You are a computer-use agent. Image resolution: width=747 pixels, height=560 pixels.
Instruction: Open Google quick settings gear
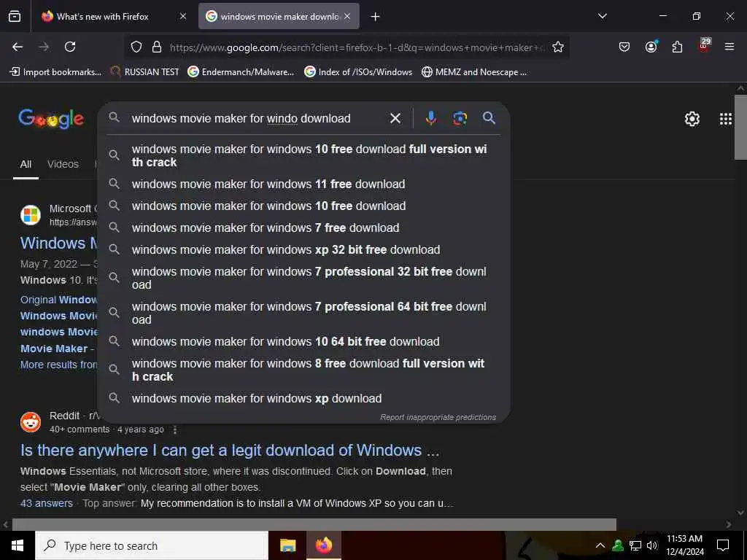pos(692,119)
